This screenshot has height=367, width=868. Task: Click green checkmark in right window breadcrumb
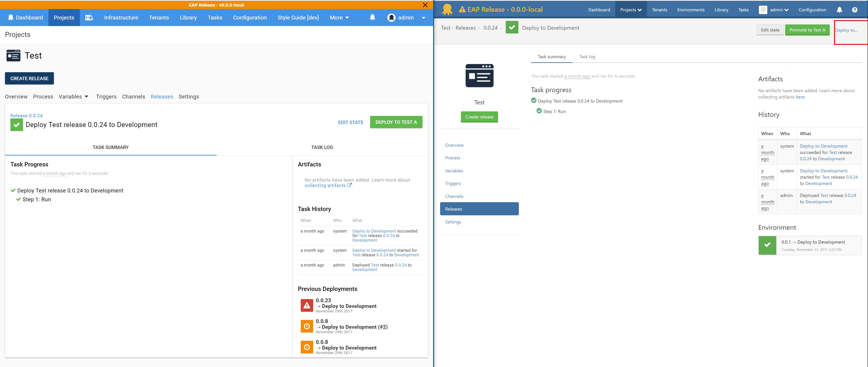pos(512,28)
